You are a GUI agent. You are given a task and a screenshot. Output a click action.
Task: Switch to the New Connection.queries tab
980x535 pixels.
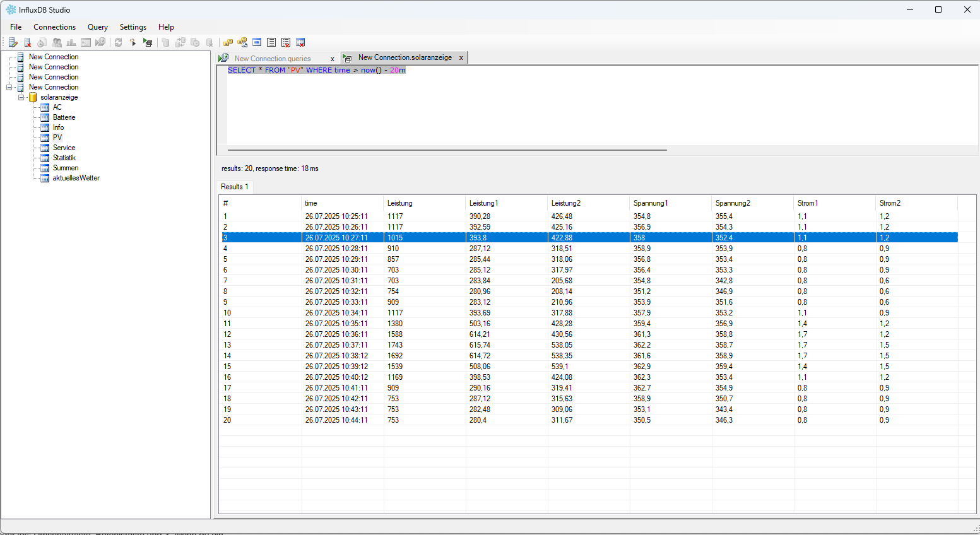click(273, 58)
